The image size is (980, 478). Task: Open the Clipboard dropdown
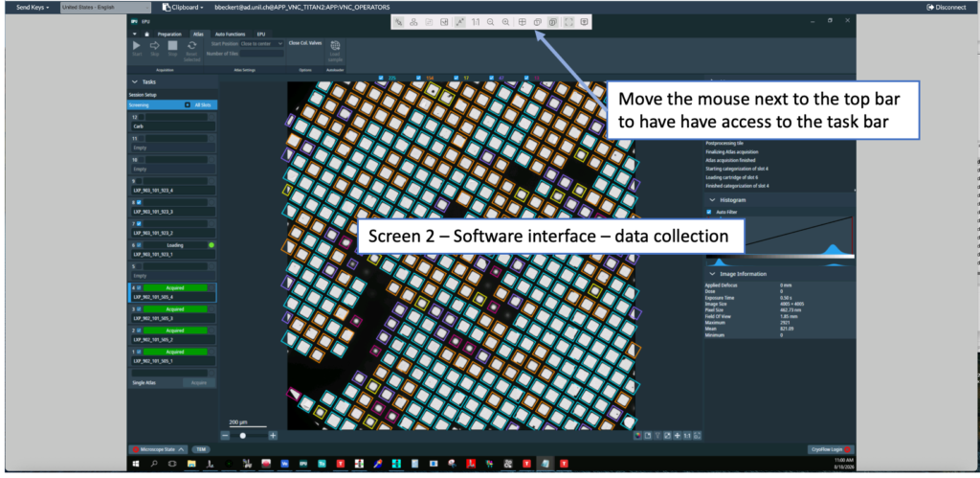[183, 8]
